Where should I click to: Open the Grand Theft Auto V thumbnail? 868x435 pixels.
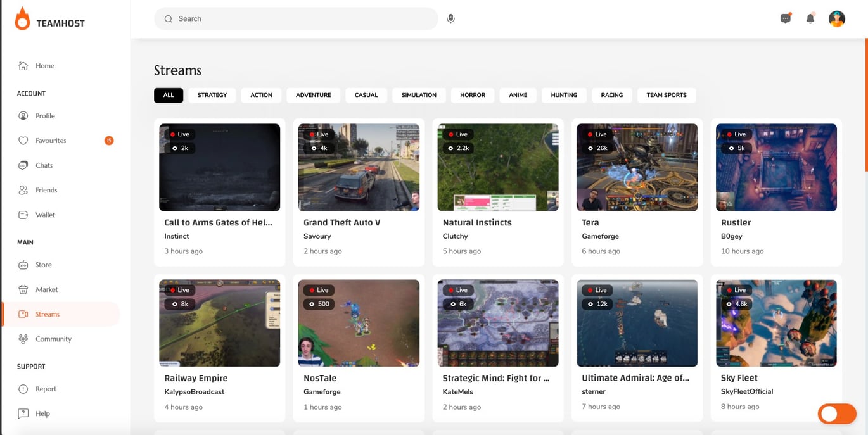point(359,167)
